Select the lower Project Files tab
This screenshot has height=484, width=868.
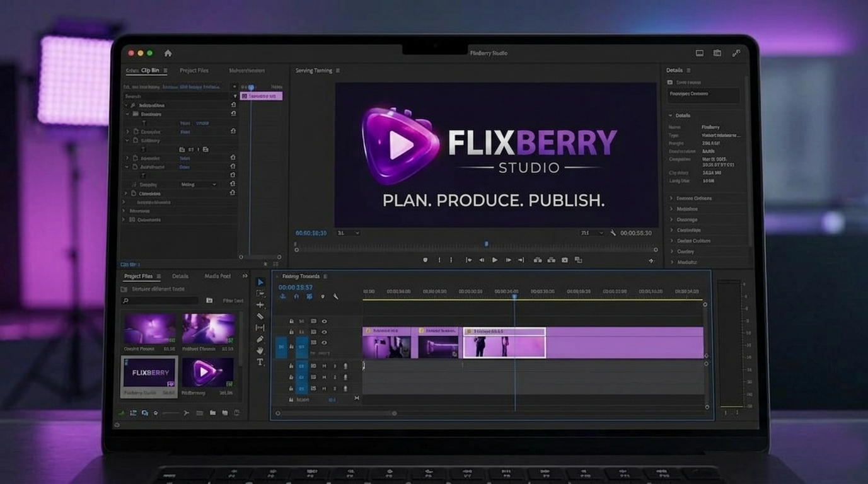138,277
